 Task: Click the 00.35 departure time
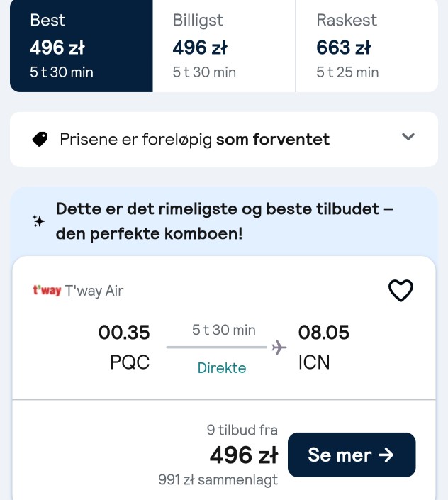click(124, 333)
